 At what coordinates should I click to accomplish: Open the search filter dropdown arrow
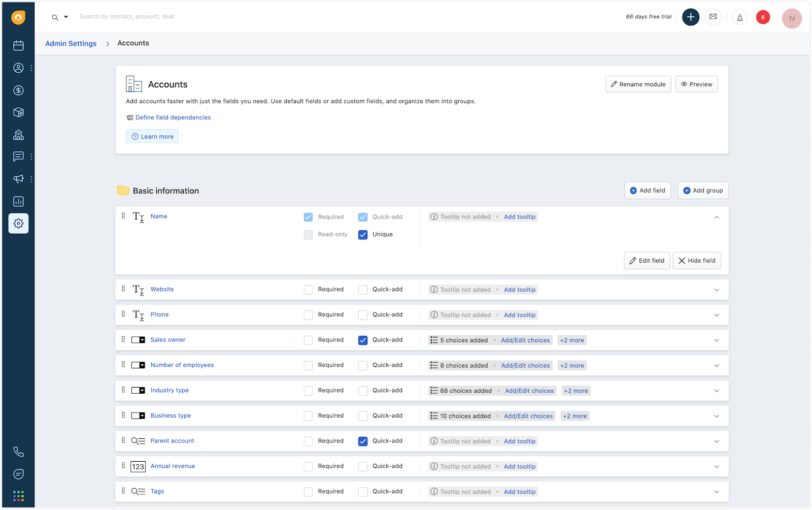66,17
